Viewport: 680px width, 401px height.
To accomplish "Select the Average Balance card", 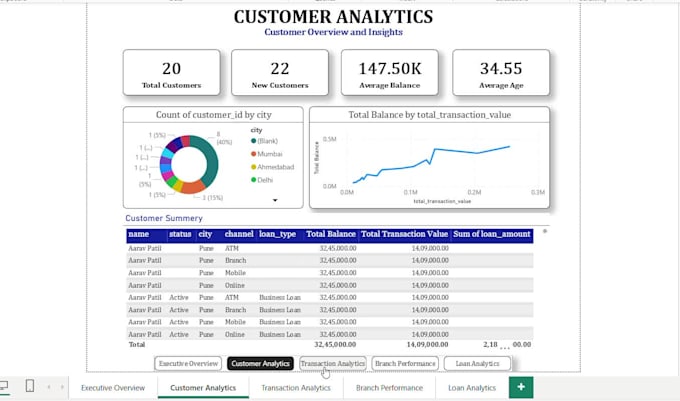I will [390, 72].
